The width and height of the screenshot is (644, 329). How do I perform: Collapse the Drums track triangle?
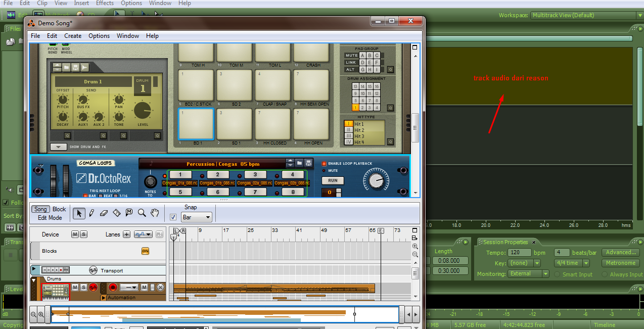(34, 280)
